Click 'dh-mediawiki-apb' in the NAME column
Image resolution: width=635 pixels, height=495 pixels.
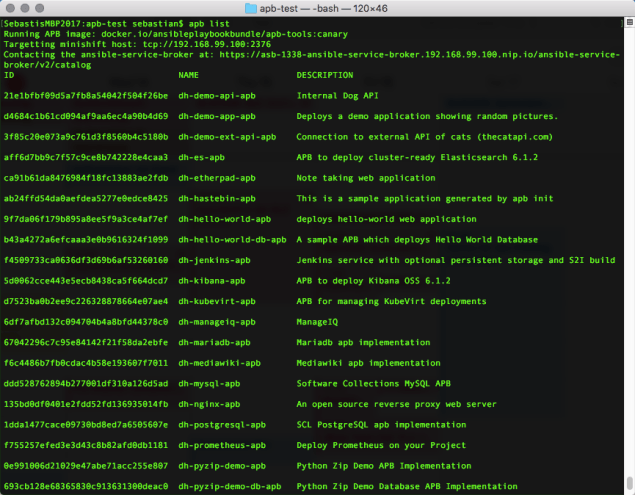[x=219, y=363]
